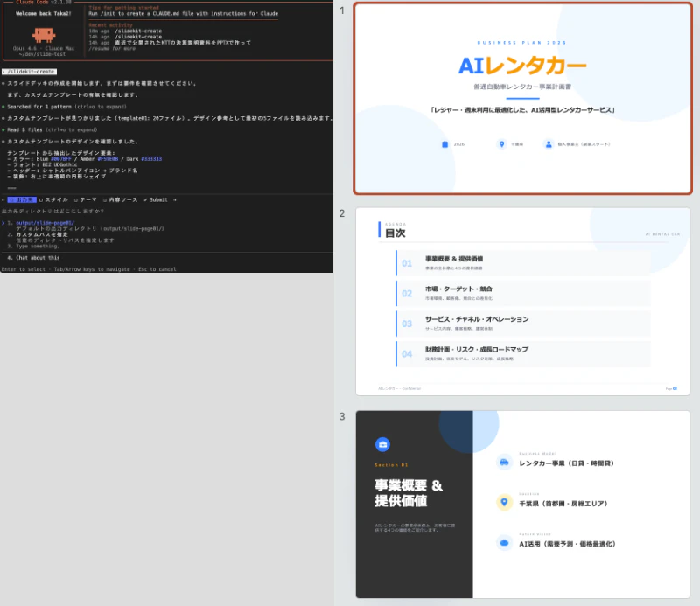
Task: Switch to the テーマ tab
Action: click(85, 200)
